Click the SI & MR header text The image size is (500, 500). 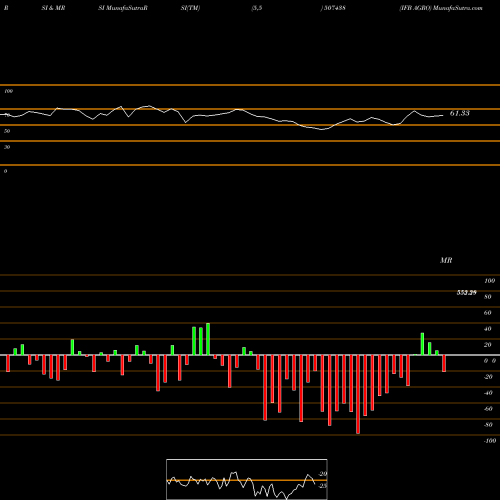pyautogui.click(x=53, y=8)
